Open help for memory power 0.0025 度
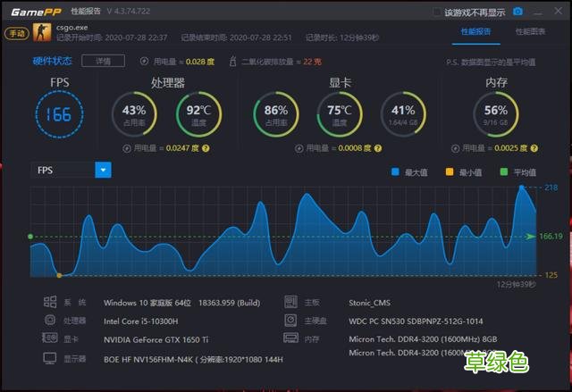The width and height of the screenshot is (572, 392). [534, 148]
